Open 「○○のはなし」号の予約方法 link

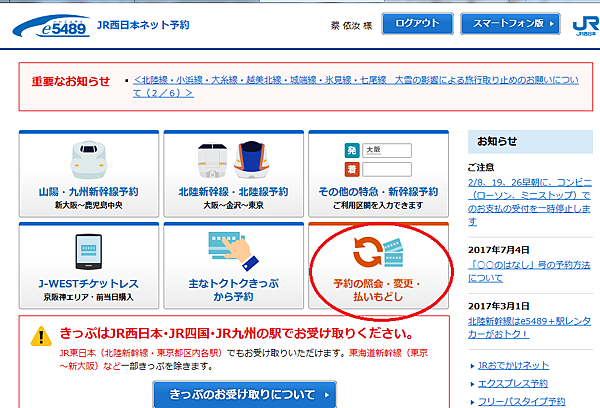[x=529, y=271]
